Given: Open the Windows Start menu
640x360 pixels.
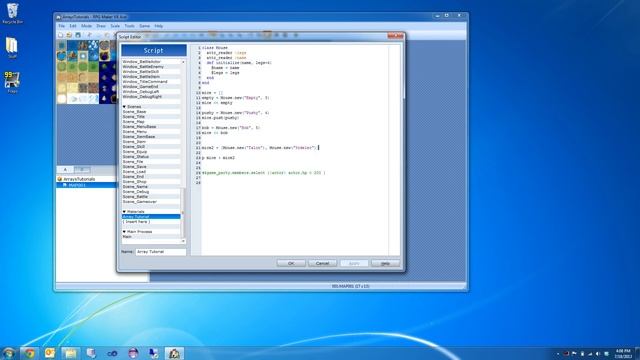Looking at the screenshot, I should pyautogui.click(x=9, y=353).
